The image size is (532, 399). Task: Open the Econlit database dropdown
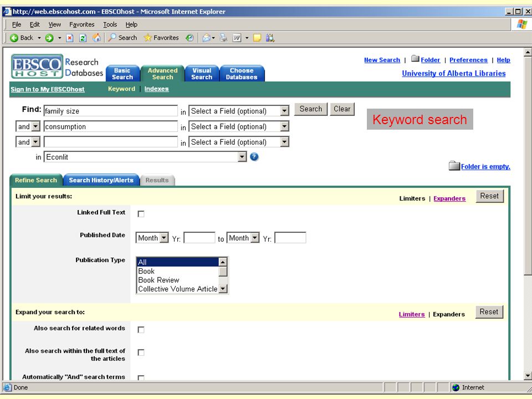coord(145,157)
